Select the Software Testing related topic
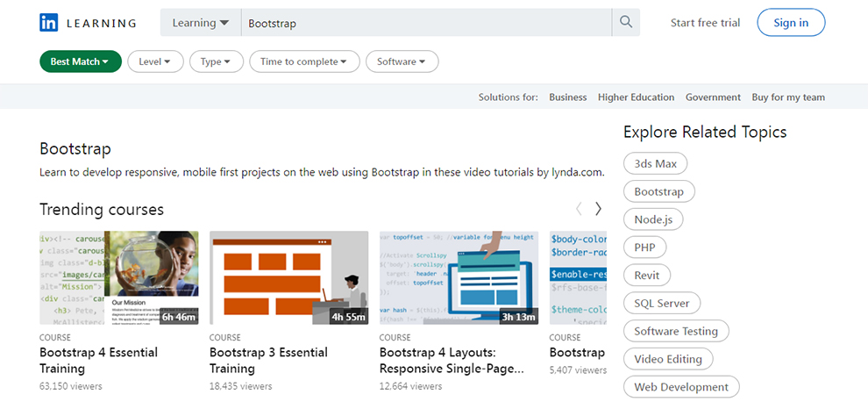Image resolution: width=868 pixels, height=402 pixels. pyautogui.click(x=676, y=331)
